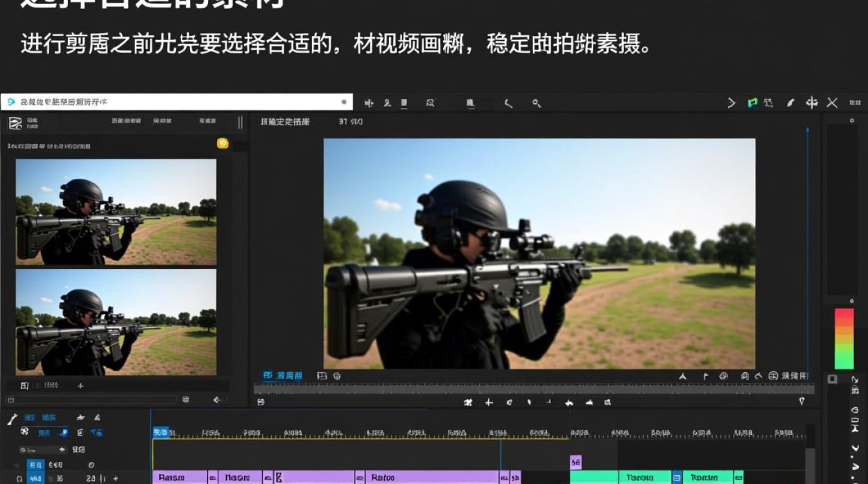Click the colored audio level meter
868x484 pixels.
pyautogui.click(x=844, y=339)
